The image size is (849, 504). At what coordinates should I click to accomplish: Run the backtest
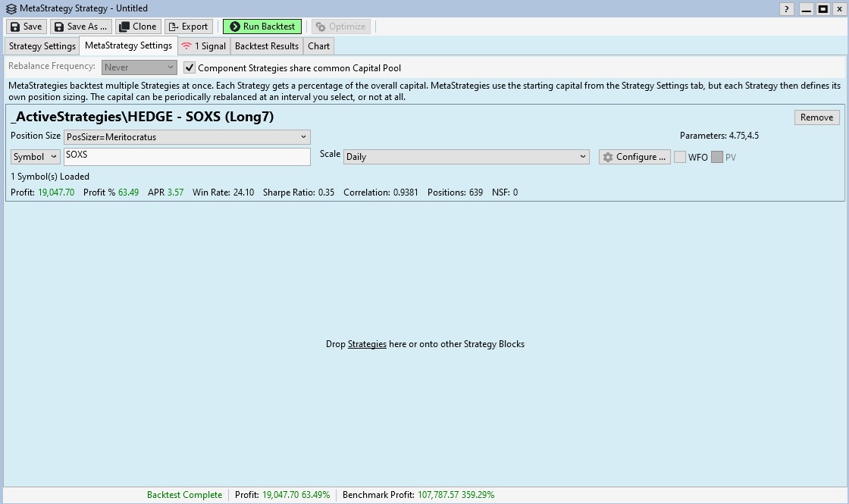click(262, 27)
